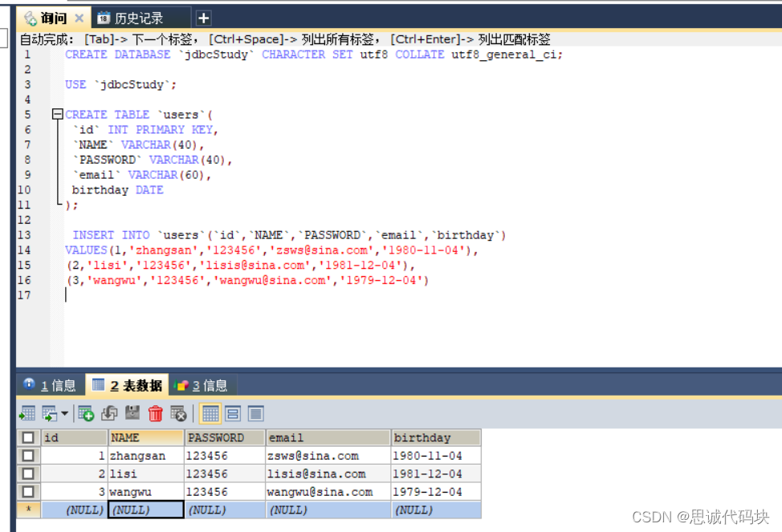Click the USE `jdbcStudy` statement line
Screen dimensions: 782x532
pos(120,85)
